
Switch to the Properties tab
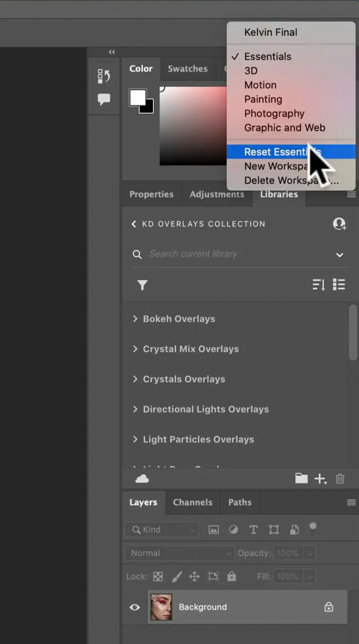152,195
